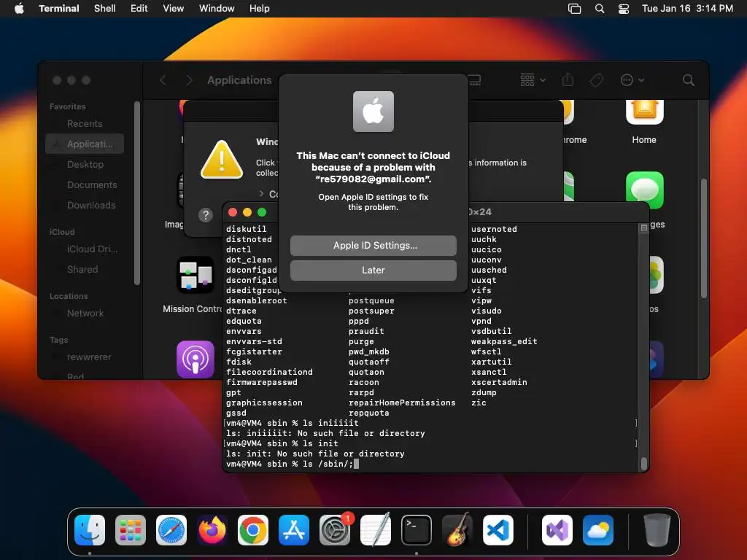
Task: Open the Help menu
Action: 260,9
